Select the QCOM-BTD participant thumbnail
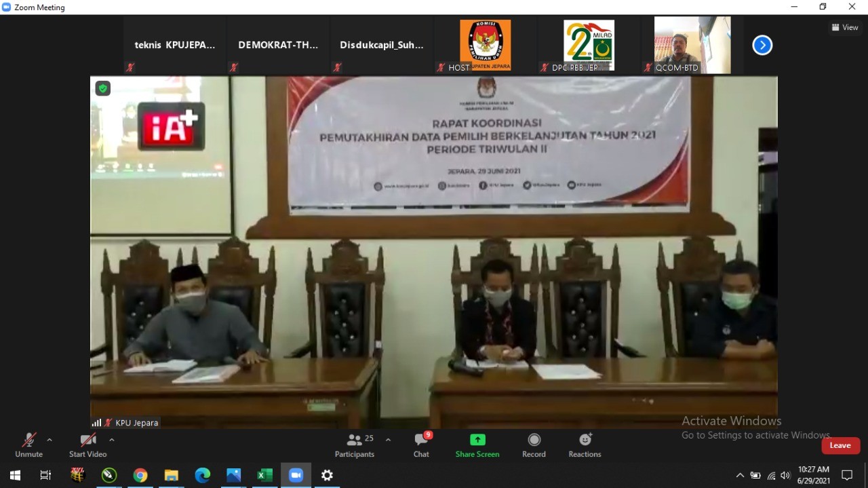This screenshot has height=488, width=868. pyautogui.click(x=692, y=45)
